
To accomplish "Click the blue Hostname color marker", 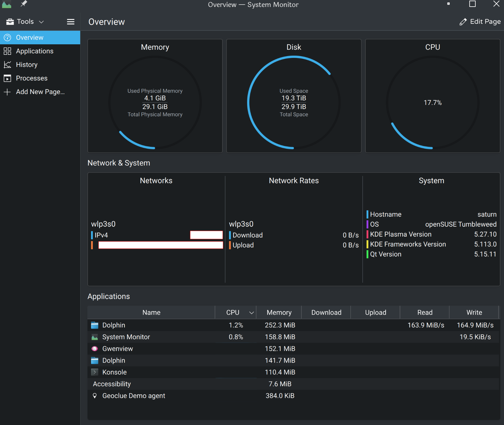I will click(x=367, y=214).
